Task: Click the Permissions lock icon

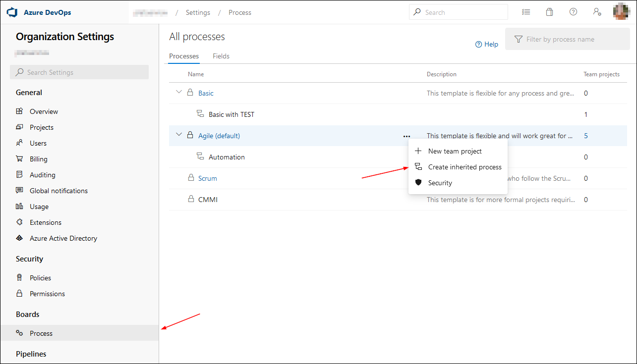Action: [x=19, y=294]
